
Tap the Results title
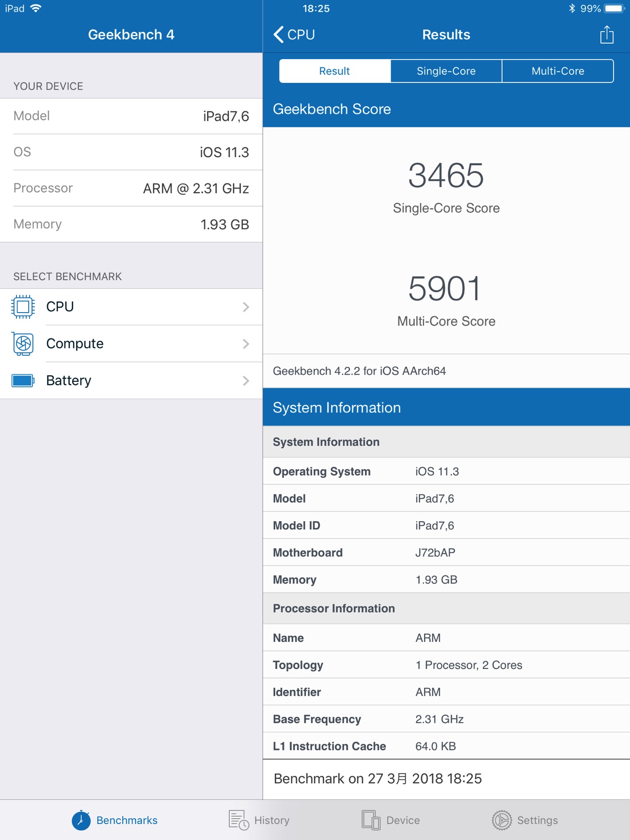(x=446, y=35)
